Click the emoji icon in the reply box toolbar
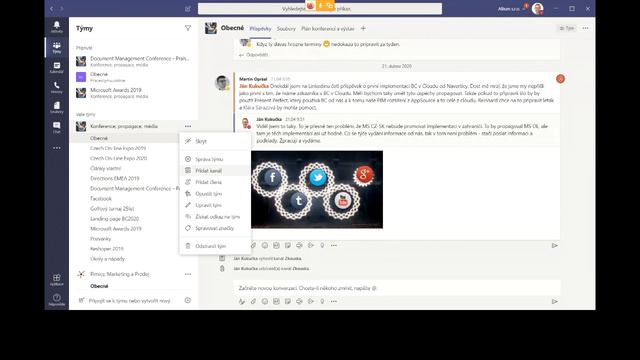The height and width of the screenshot is (360, 640). [x=265, y=245]
